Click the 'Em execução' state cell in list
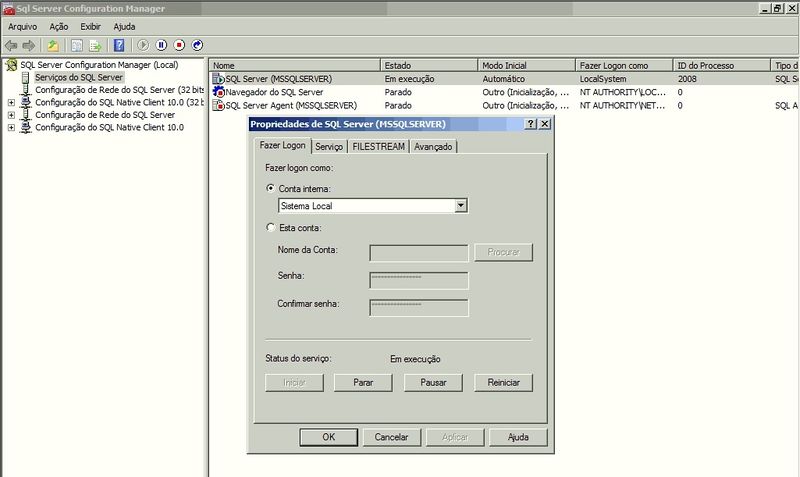 point(409,79)
